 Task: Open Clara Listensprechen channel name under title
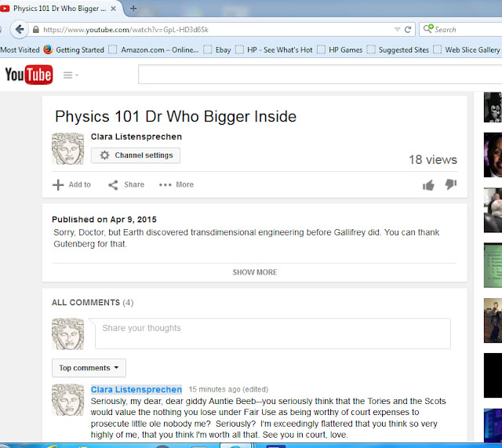coord(136,137)
